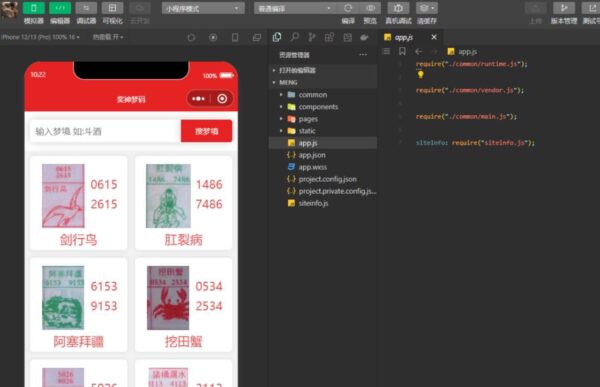The width and height of the screenshot is (600, 387).
Task: Open the 热重载 hot reload dropdown
Action: (x=108, y=37)
